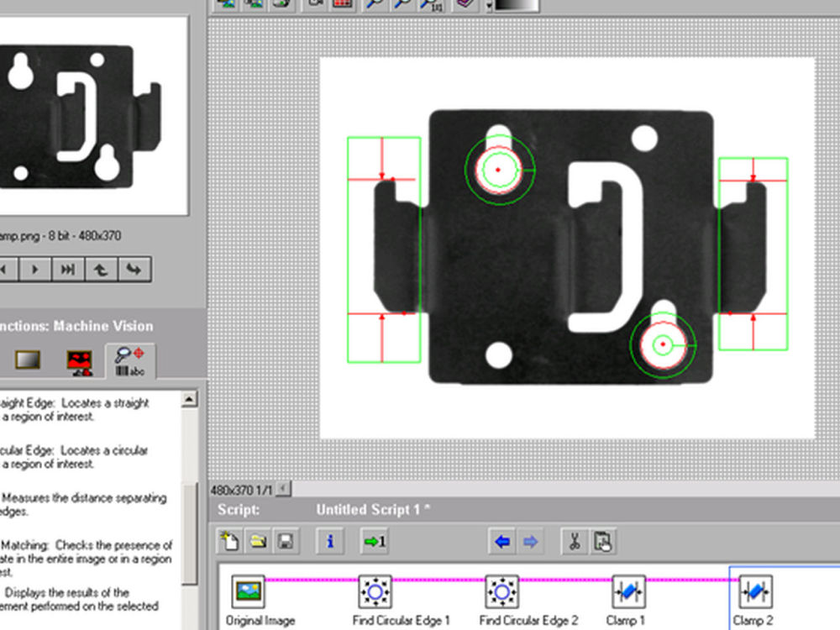Click the upper circular edge overlay center

(x=498, y=170)
